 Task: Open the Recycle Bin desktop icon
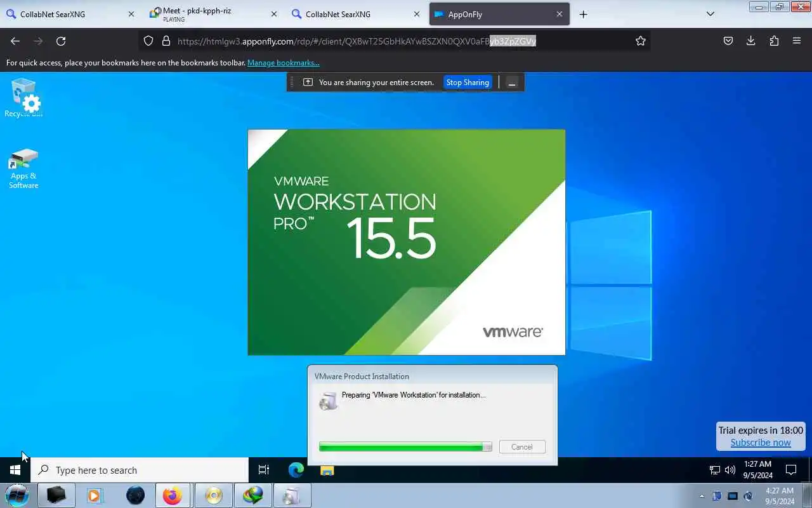pos(23,98)
